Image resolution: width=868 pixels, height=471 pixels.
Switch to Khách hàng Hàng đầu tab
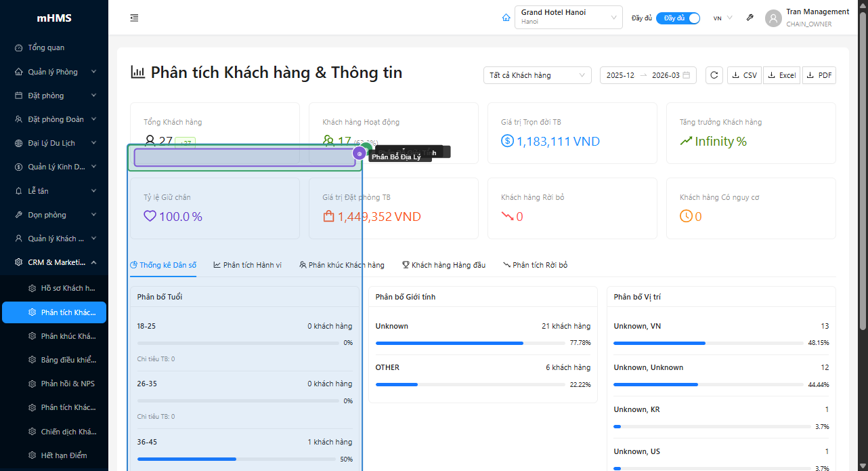443,265
